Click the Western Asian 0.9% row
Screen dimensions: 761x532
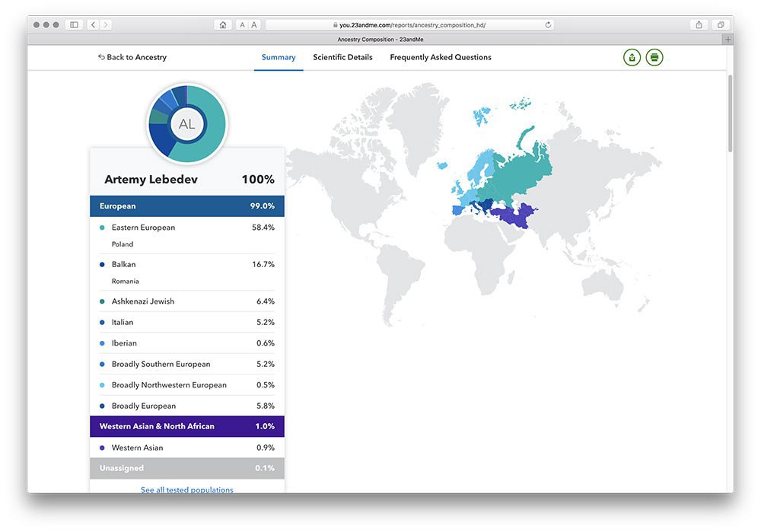click(x=187, y=448)
